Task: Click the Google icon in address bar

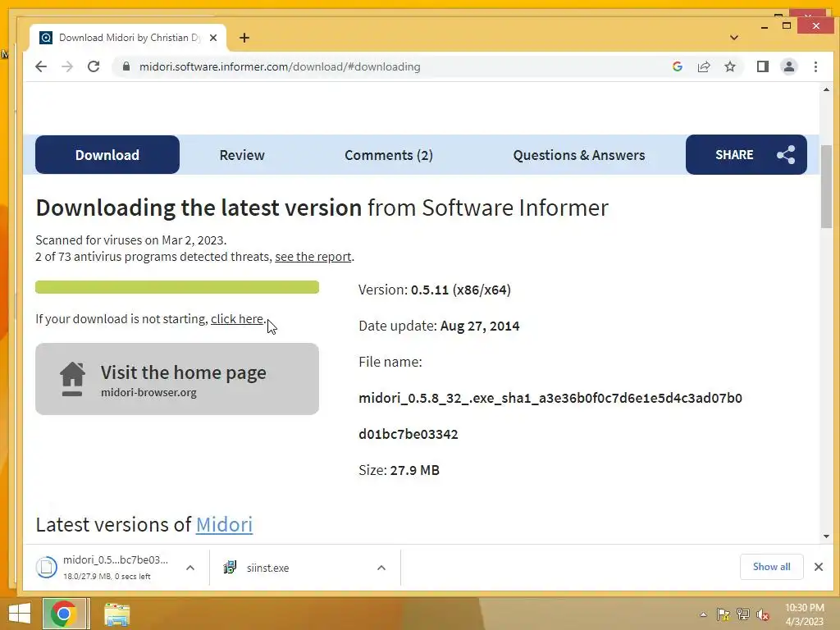Action: (677, 66)
